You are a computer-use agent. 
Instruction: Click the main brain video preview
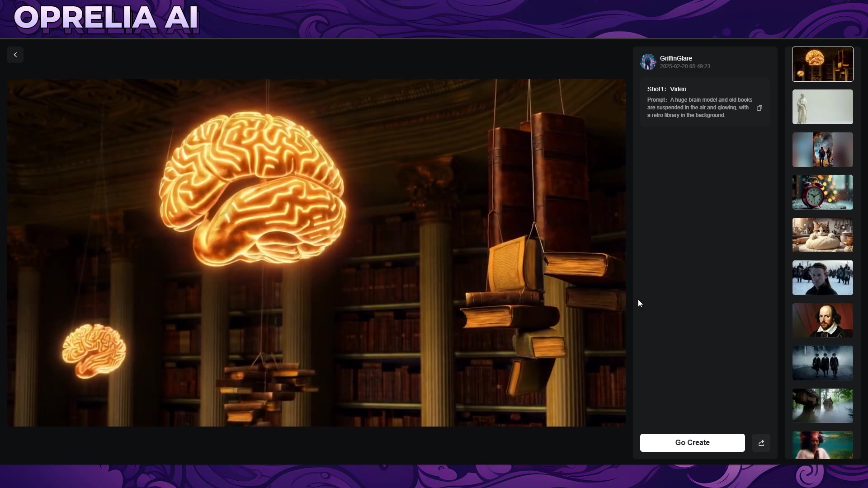316,253
